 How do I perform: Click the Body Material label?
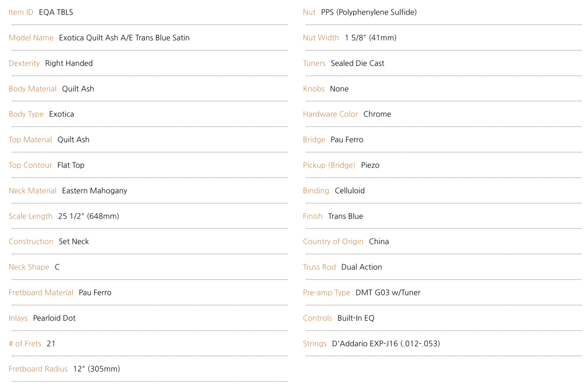tap(33, 89)
